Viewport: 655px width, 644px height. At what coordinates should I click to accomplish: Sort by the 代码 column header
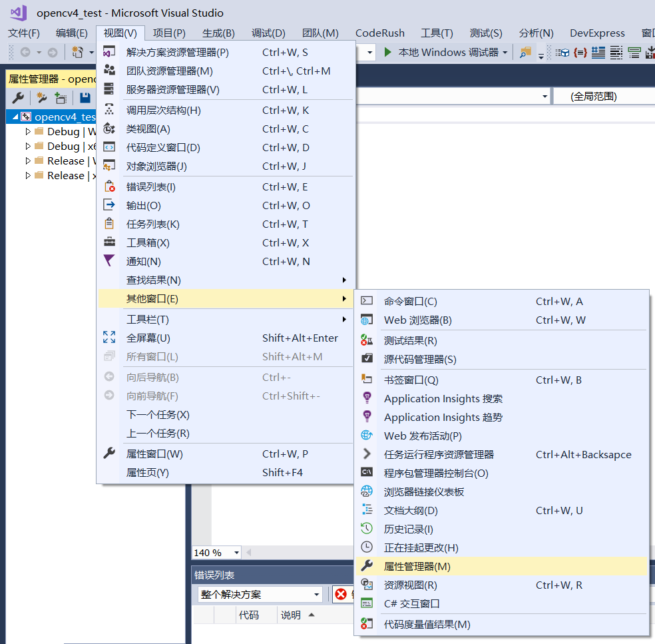click(248, 615)
